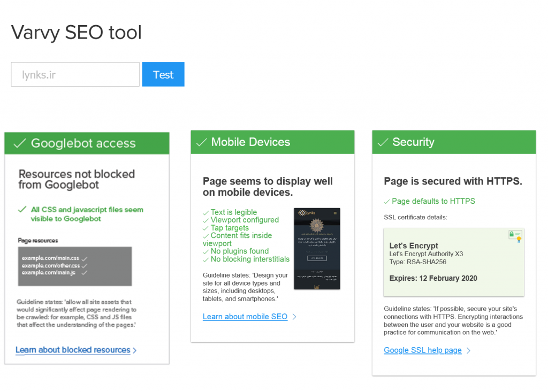Viewport: 548px width, 392px height.
Task: Click the Security header checkmark
Action: tap(383, 142)
